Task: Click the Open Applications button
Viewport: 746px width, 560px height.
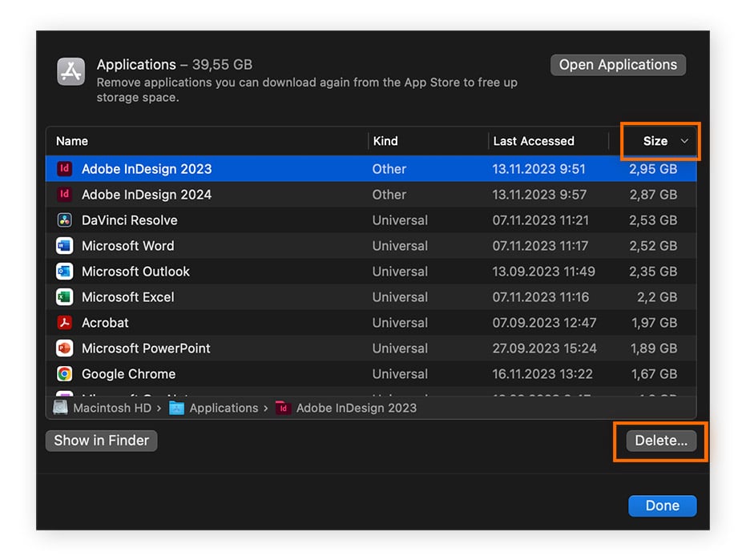Action: click(x=618, y=65)
